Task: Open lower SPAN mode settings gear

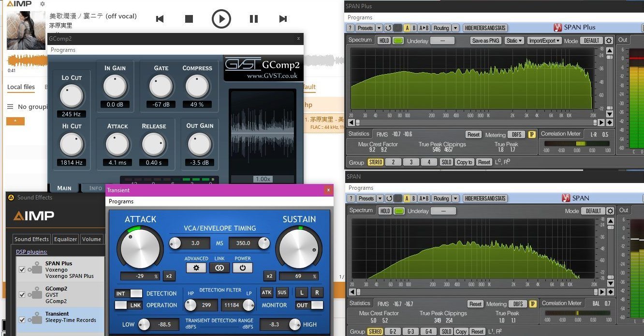Action: pyautogui.click(x=609, y=211)
